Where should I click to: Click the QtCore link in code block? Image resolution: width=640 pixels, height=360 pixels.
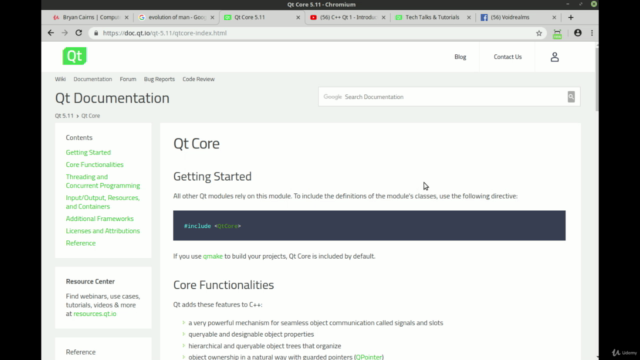227,226
